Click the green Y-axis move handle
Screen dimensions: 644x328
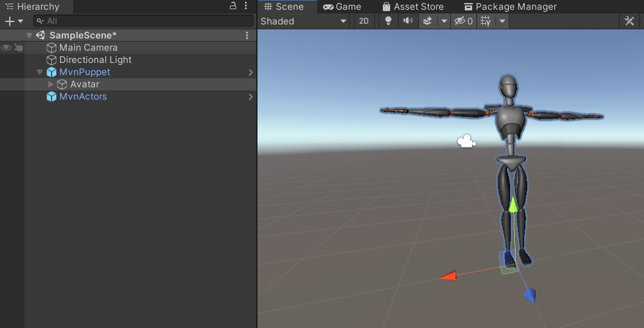tap(513, 205)
